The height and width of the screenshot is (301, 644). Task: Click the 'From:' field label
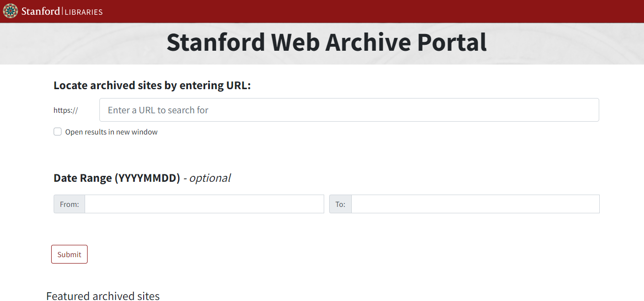click(69, 203)
